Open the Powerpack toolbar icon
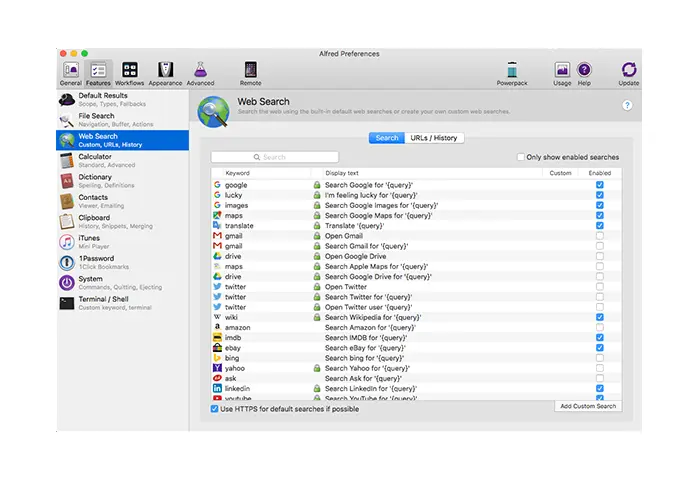 [x=512, y=72]
